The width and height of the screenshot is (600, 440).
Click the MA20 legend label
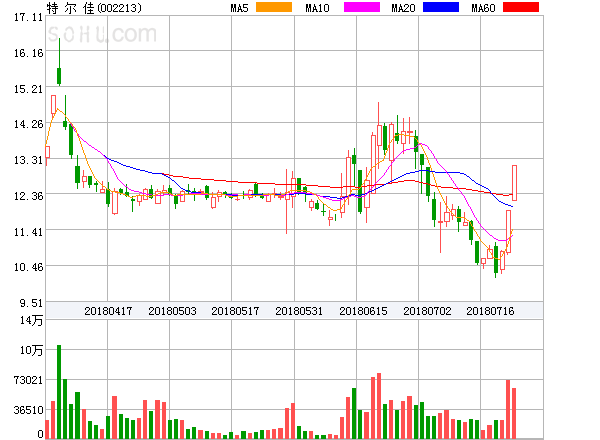403,8
